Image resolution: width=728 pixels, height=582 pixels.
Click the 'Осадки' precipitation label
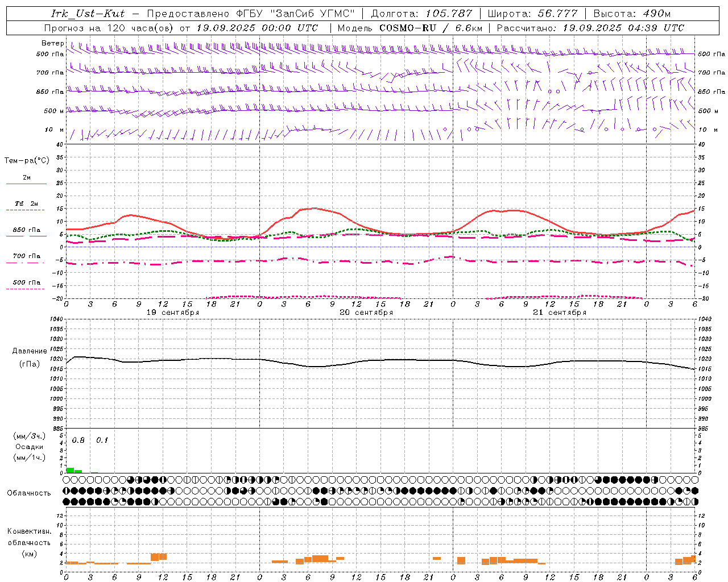(29, 447)
